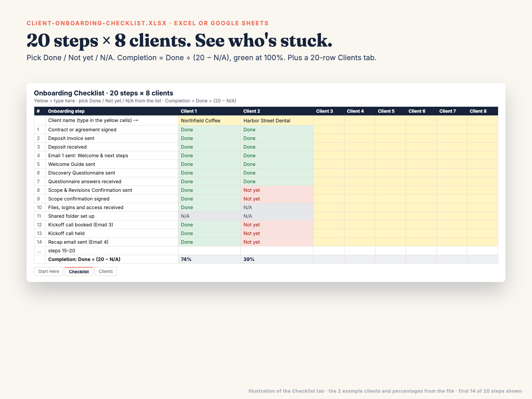Select Client 2's N/A for Shared folder set up
The width and height of the screenshot is (532, 399).
277,216
